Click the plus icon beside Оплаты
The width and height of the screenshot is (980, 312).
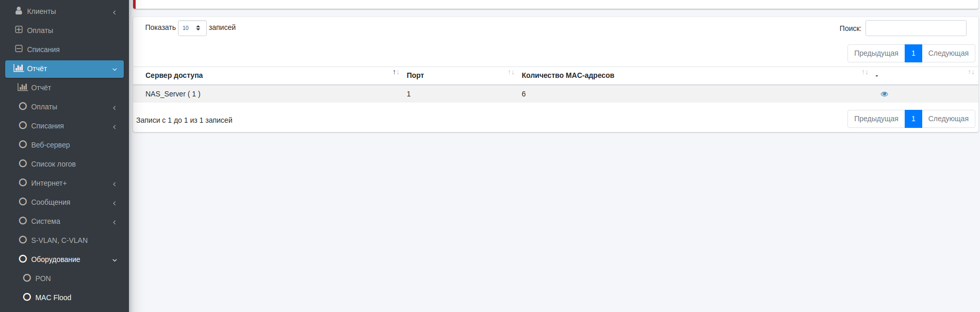19,30
